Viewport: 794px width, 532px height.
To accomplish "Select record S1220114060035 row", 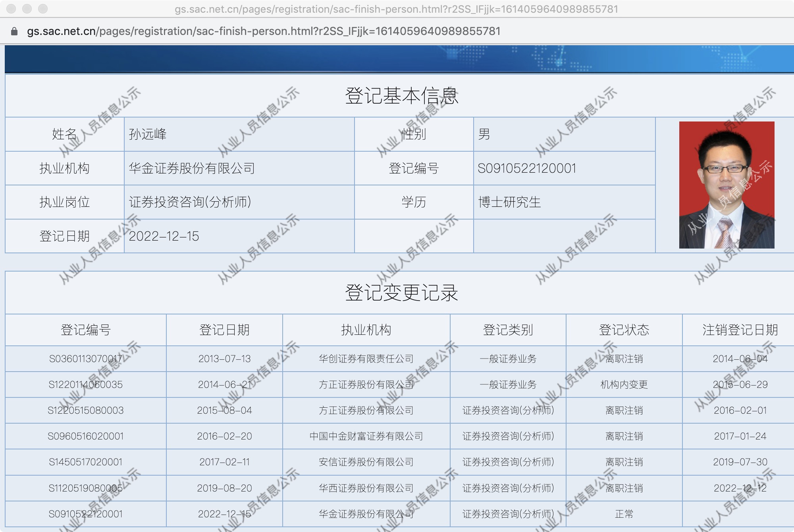I will (x=85, y=385).
